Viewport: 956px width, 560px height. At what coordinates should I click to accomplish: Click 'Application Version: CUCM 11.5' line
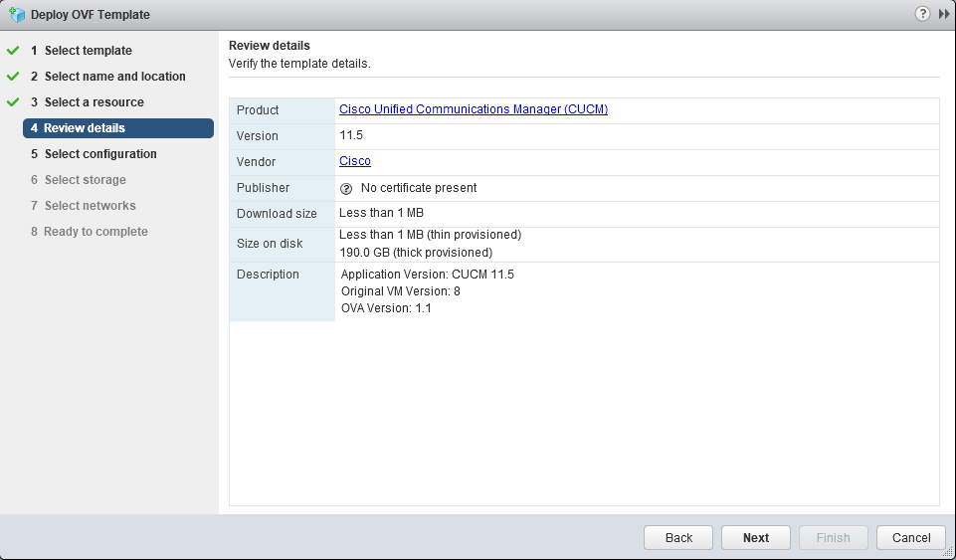point(428,275)
